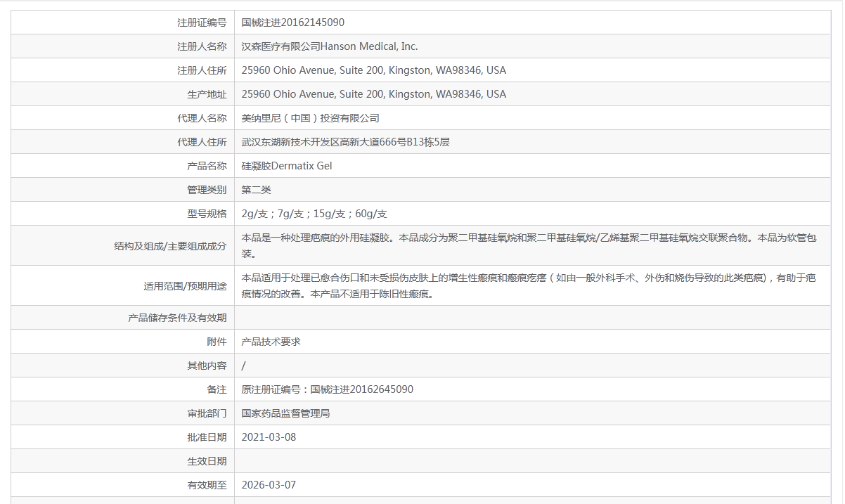
Task: Click the 批准日期 label
Action: pyautogui.click(x=207, y=437)
